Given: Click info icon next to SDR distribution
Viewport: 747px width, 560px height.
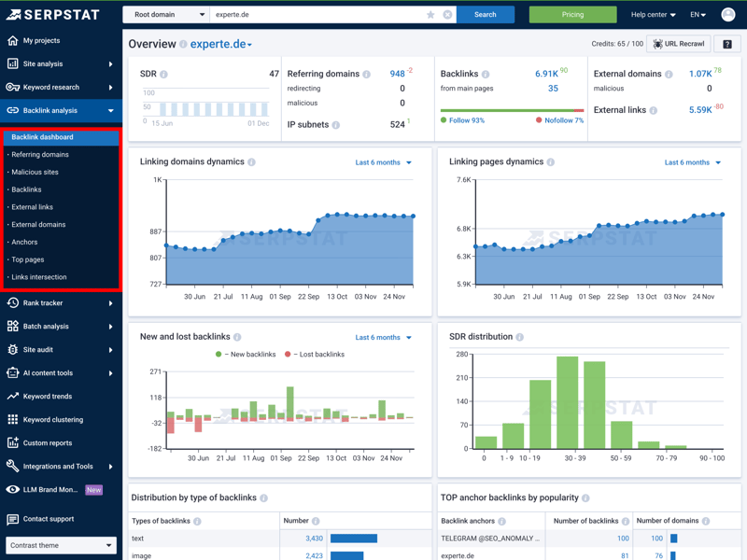Looking at the screenshot, I should [x=519, y=337].
